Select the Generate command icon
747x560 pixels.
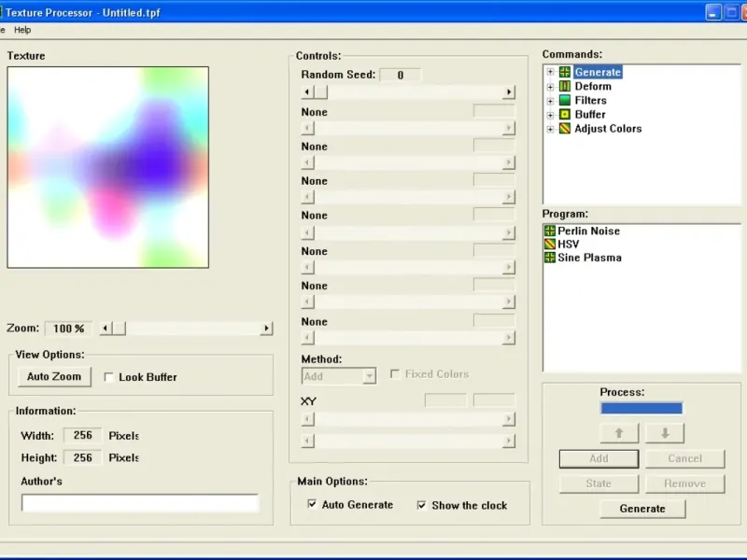pyautogui.click(x=565, y=72)
